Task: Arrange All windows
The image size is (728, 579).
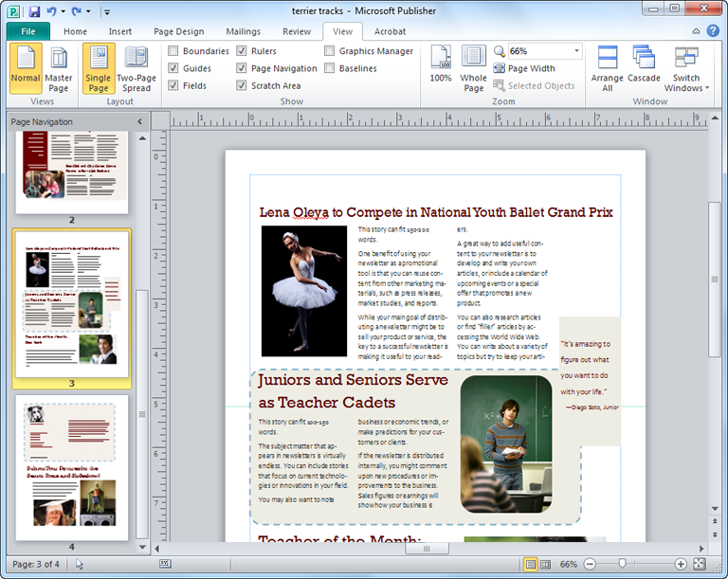Action: tap(607, 67)
